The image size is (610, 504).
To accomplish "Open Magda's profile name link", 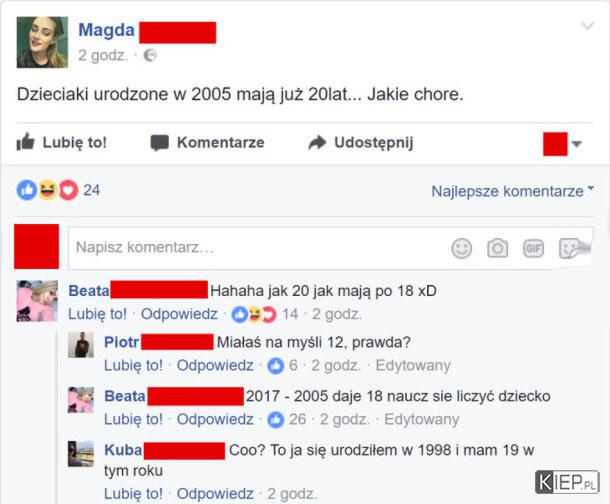I will coord(107,30).
